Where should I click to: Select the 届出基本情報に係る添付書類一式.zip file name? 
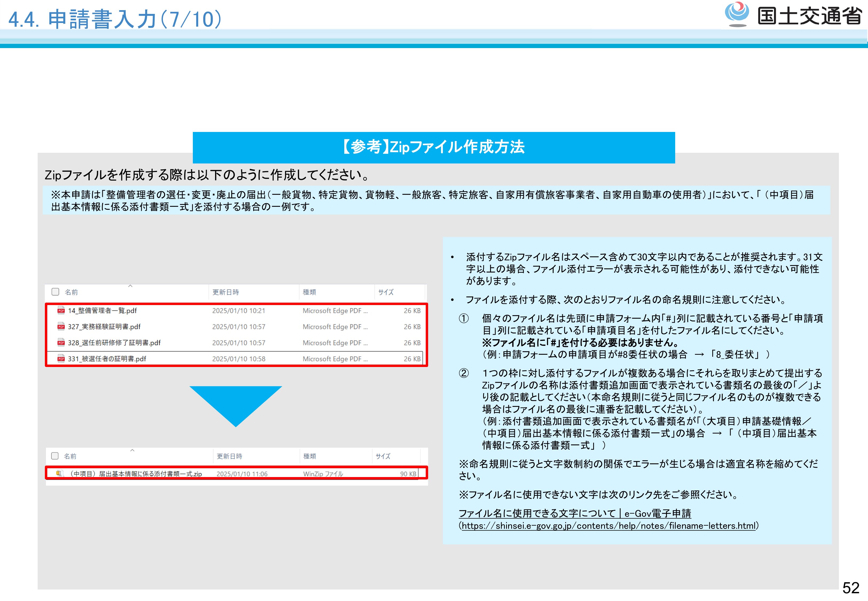136,474
